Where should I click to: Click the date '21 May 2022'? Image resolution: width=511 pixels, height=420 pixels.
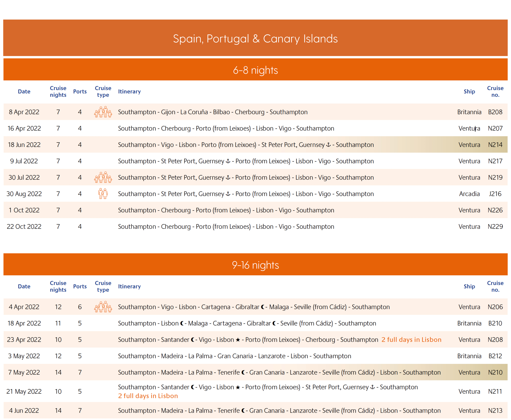click(x=24, y=391)
